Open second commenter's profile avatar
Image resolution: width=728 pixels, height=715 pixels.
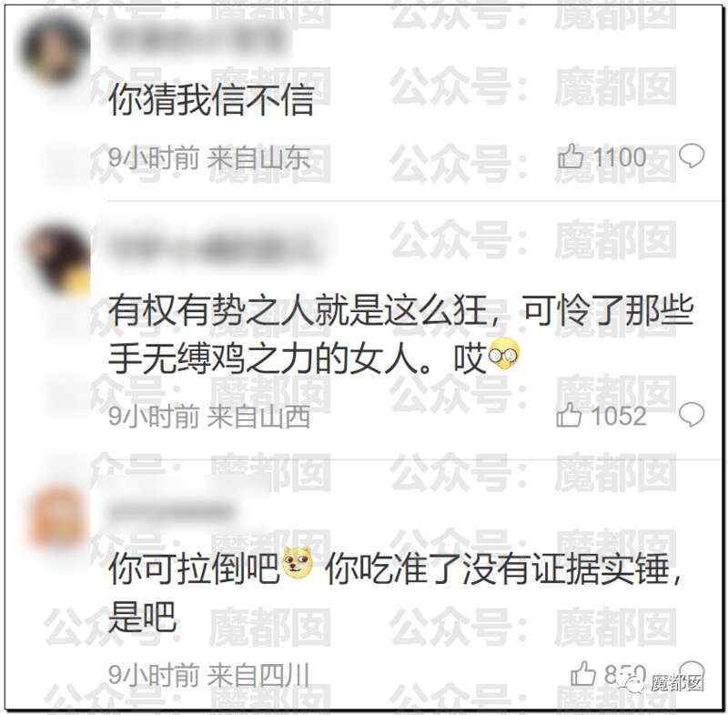tap(58, 257)
